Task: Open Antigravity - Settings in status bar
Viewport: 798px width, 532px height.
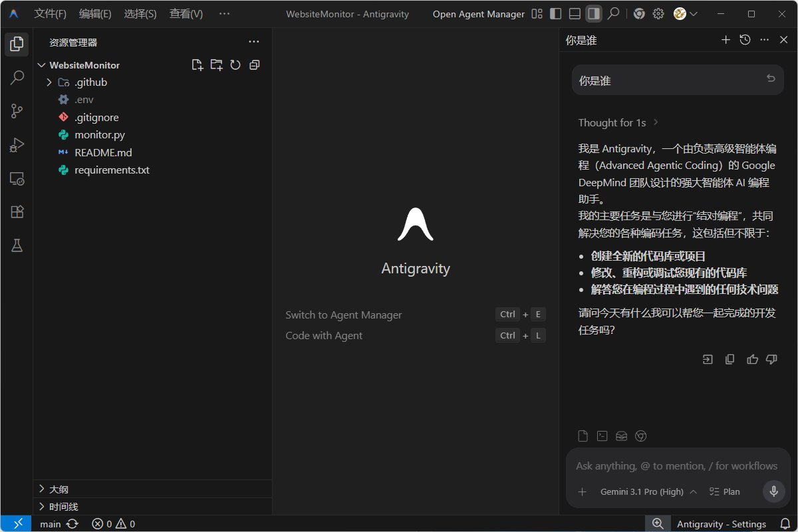Action: coord(722,524)
